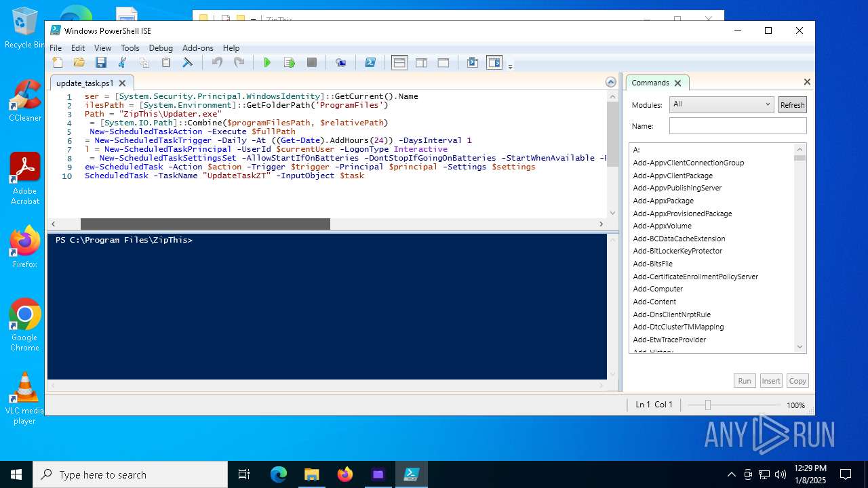This screenshot has height=488, width=868.
Task: Select Add-AppvClientConnectionGroup in command list
Action: pyautogui.click(x=688, y=163)
